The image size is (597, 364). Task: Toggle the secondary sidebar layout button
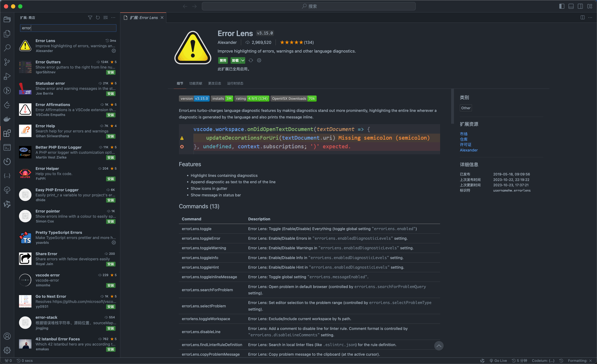(x=580, y=6)
